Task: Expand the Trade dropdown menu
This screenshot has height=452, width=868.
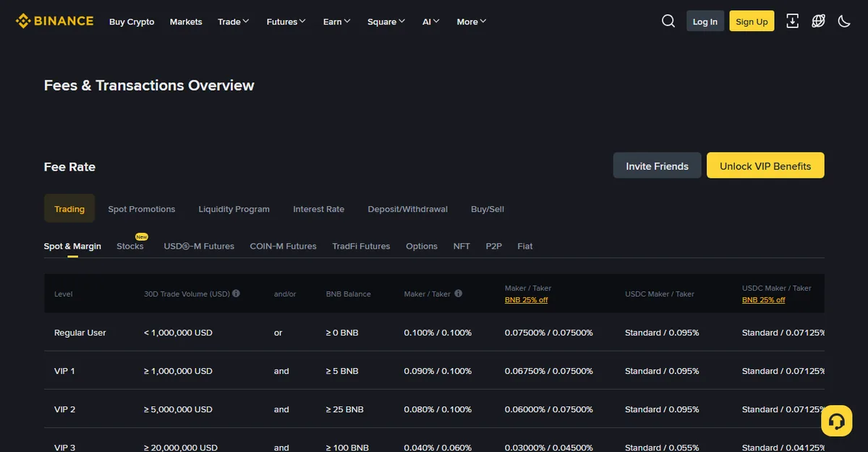Action: 234,22
